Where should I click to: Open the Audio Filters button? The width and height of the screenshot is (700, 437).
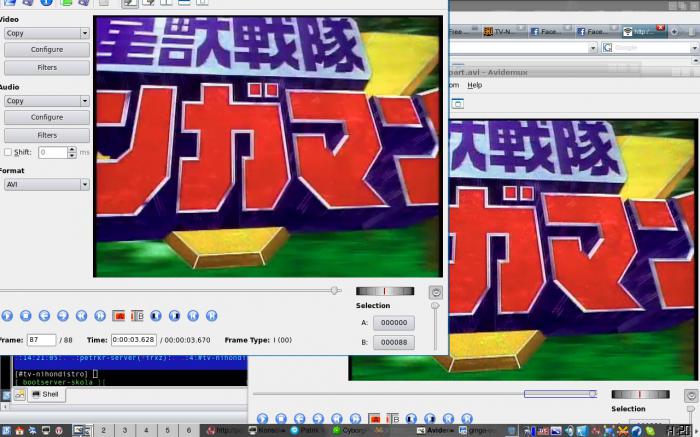click(x=46, y=135)
